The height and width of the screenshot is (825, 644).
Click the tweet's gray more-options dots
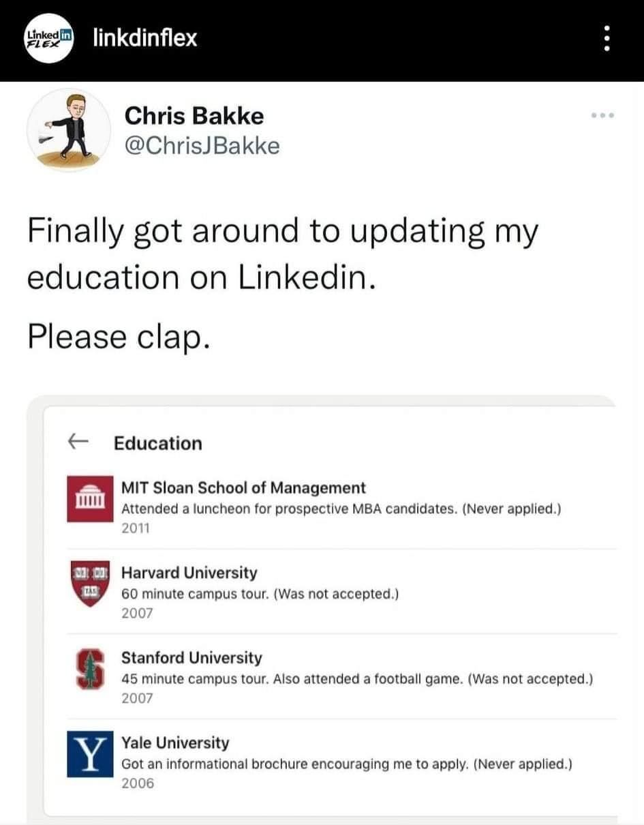[x=602, y=115]
